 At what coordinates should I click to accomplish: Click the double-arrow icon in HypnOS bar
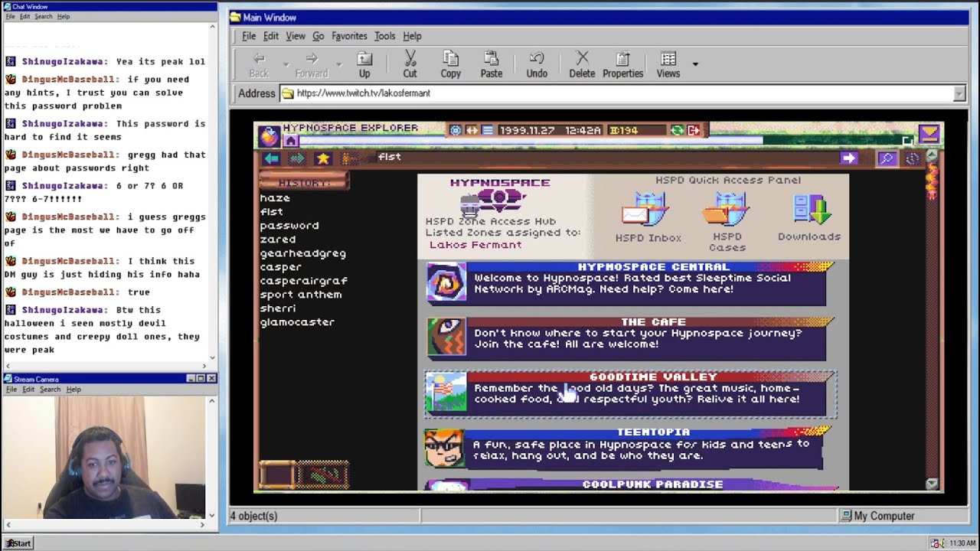[x=472, y=130]
